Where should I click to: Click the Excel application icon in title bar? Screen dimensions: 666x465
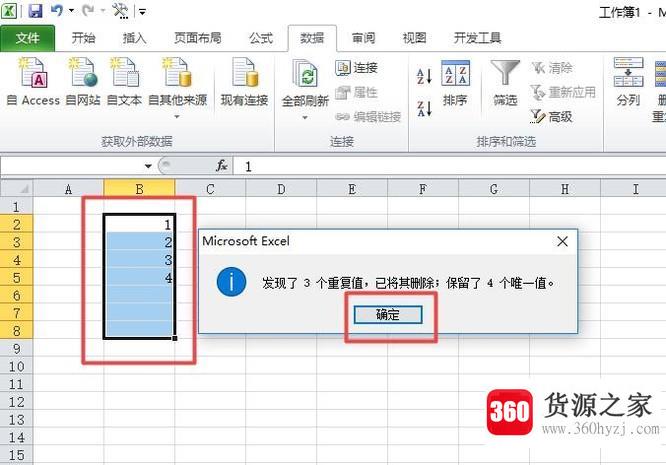pos(9,10)
